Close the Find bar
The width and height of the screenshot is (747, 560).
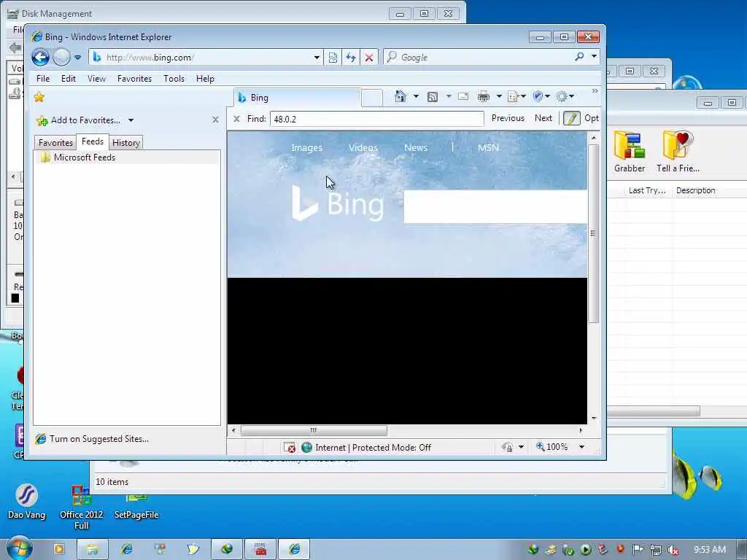237,119
